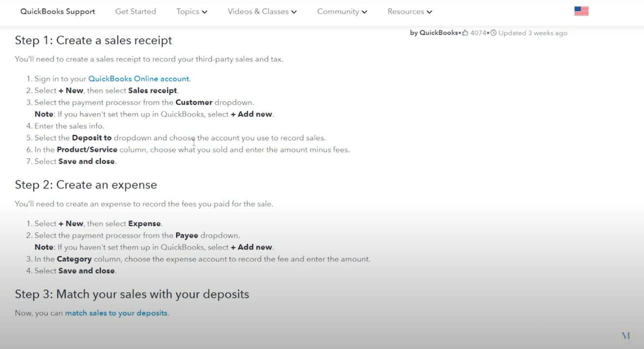Click sentence 'You'll need to create a sales receipt'
644x349 pixels.
click(x=149, y=59)
